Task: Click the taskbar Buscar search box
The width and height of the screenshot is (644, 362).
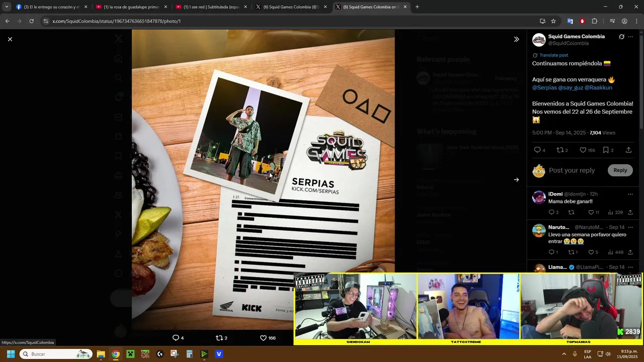Action: 56,354
